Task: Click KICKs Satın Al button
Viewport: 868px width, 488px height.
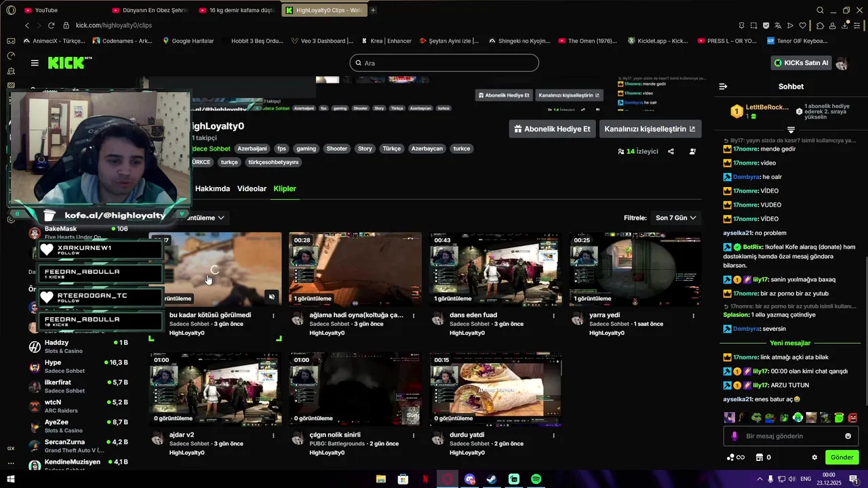Action: coord(802,63)
